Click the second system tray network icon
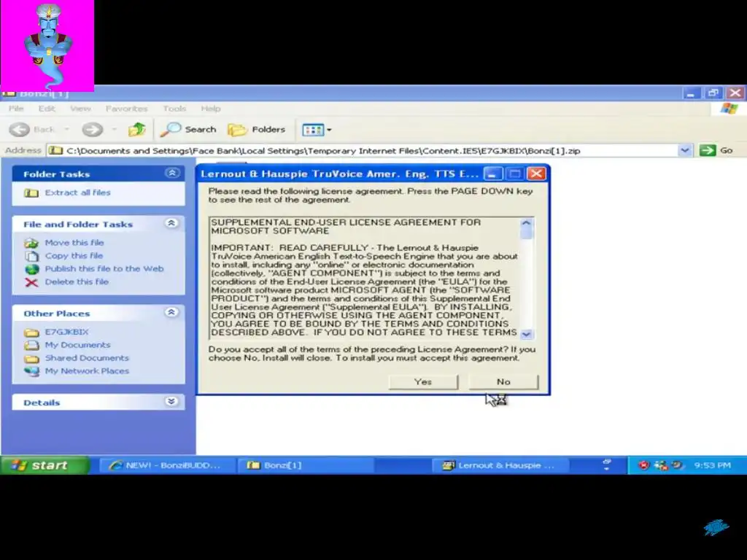Image resolution: width=747 pixels, height=560 pixels. click(x=661, y=465)
